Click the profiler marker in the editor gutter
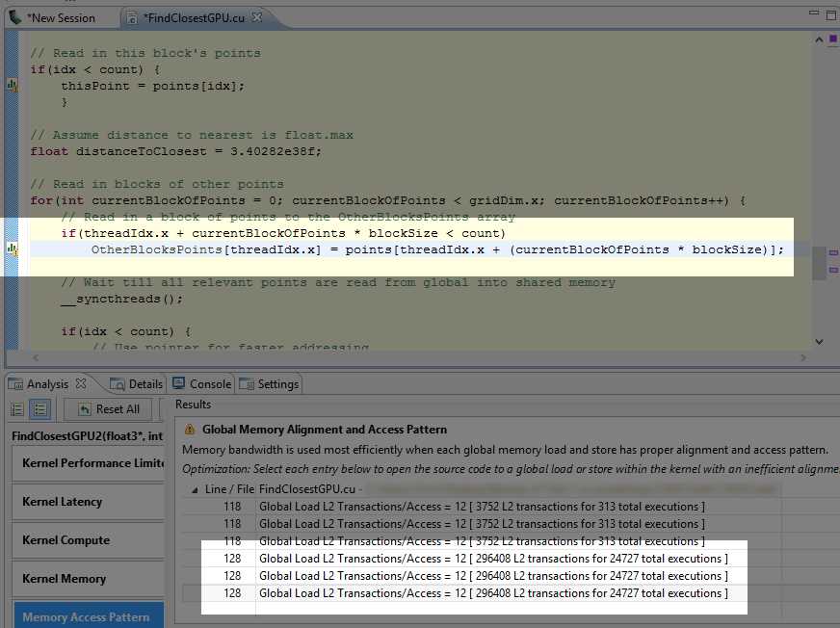The image size is (840, 628). (11, 249)
